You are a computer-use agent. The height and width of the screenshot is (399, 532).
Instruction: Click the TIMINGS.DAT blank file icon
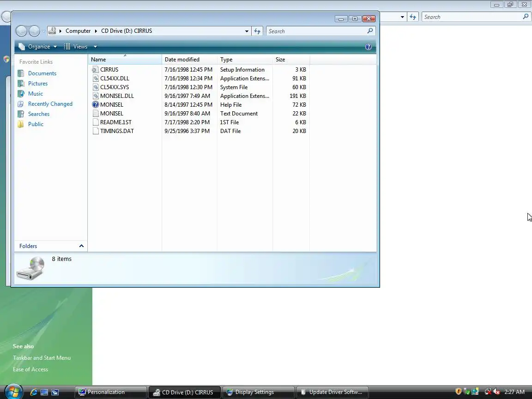(x=96, y=131)
